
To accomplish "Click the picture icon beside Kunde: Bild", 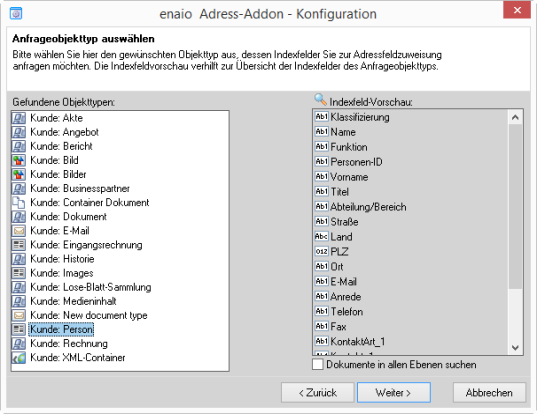I will click(19, 160).
